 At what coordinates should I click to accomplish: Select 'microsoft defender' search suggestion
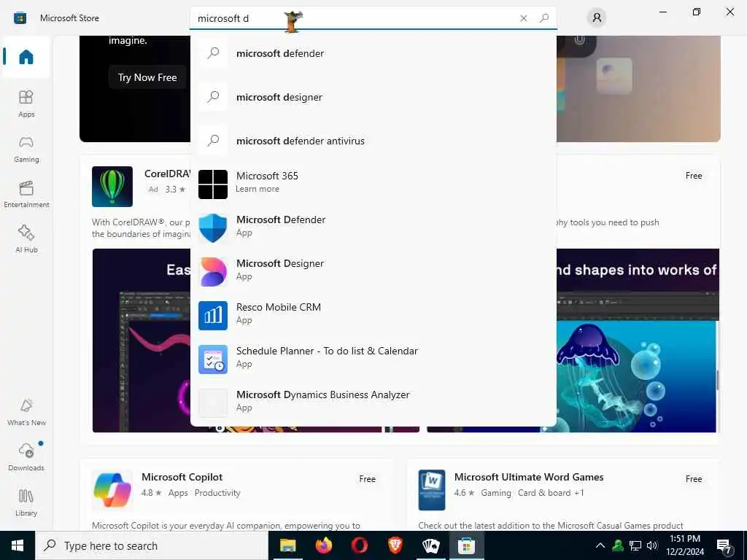(x=373, y=53)
